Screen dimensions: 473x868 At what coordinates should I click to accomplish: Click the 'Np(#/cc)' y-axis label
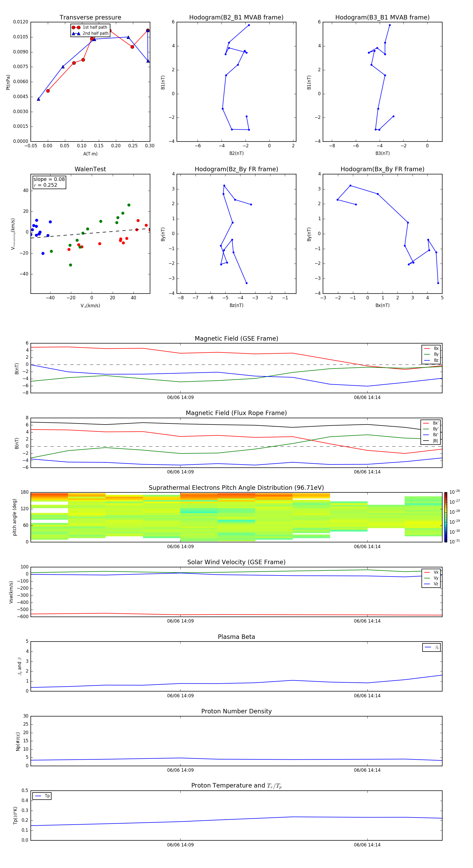(x=18, y=741)
